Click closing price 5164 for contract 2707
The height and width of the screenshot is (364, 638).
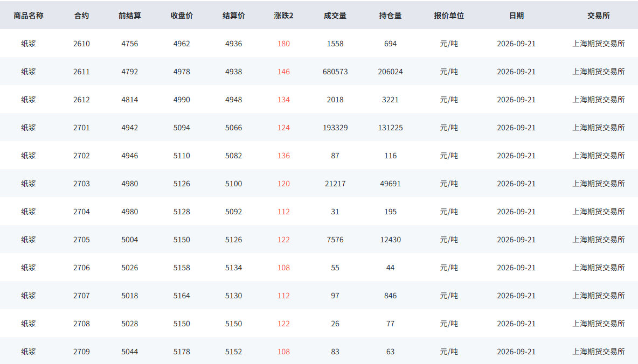[x=182, y=296]
